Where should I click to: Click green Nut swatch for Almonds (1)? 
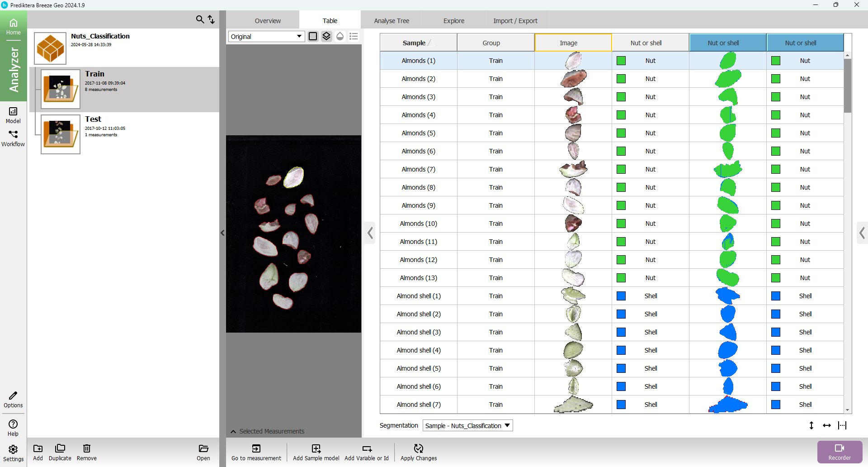[x=622, y=61]
